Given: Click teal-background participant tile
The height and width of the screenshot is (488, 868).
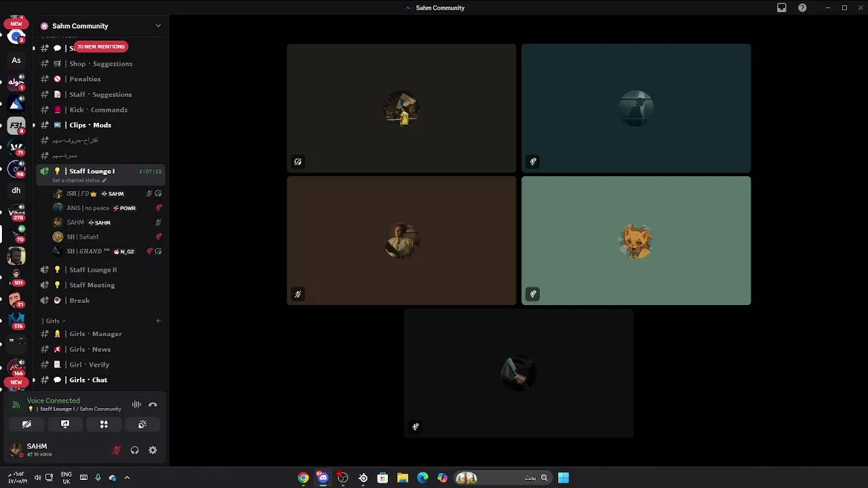Looking at the screenshot, I should (x=636, y=108).
